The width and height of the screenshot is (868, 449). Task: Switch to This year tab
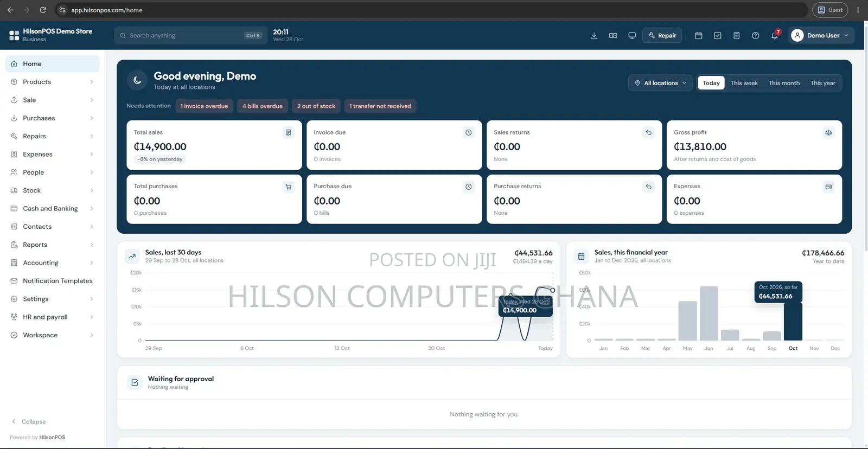(823, 83)
